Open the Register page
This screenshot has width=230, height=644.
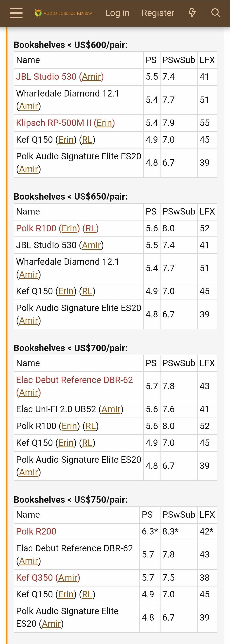158,13
